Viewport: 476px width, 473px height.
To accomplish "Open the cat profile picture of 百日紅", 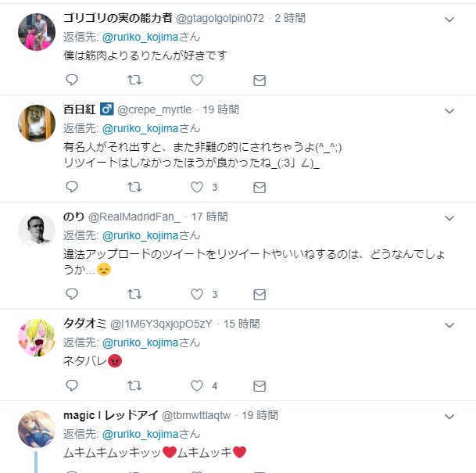I will 37,124.
